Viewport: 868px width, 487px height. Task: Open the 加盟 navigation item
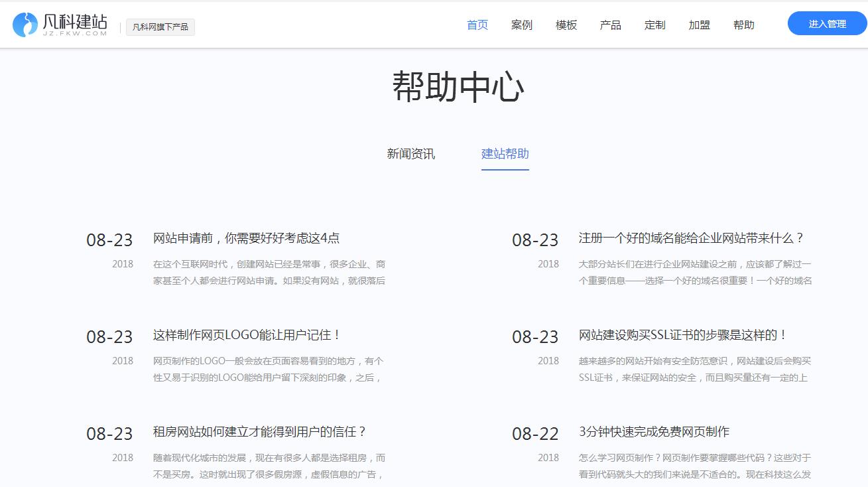tap(700, 25)
